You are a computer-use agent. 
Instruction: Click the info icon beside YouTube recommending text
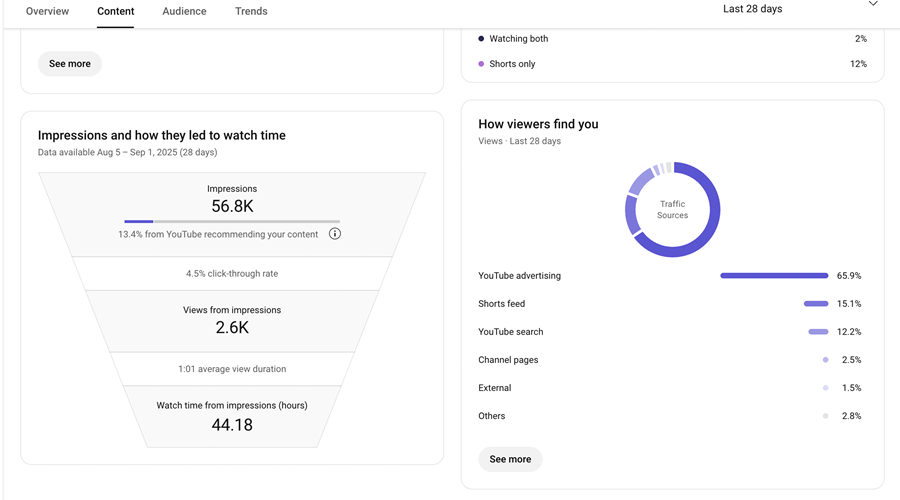tap(335, 234)
